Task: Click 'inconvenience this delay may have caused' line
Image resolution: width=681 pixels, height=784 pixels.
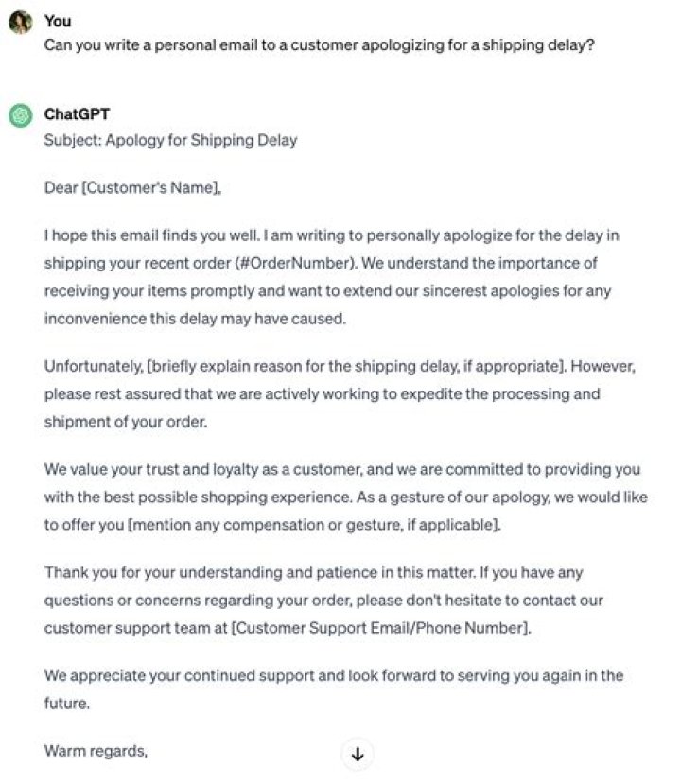Action: point(195,319)
